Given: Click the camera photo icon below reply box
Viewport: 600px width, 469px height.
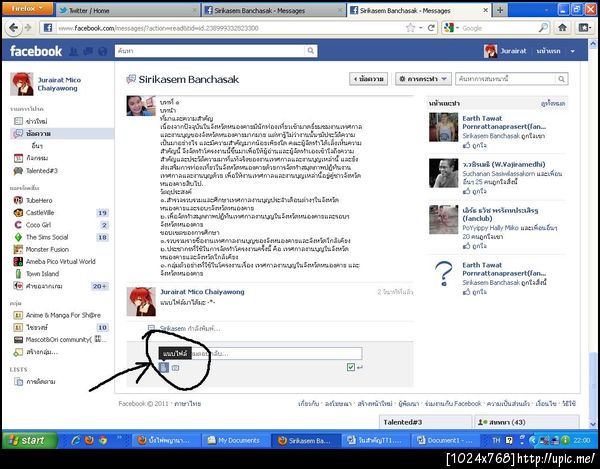Looking at the screenshot, I should click(x=175, y=368).
